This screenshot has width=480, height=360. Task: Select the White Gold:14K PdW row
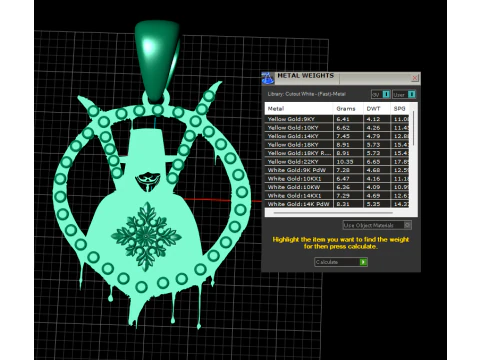coord(337,204)
